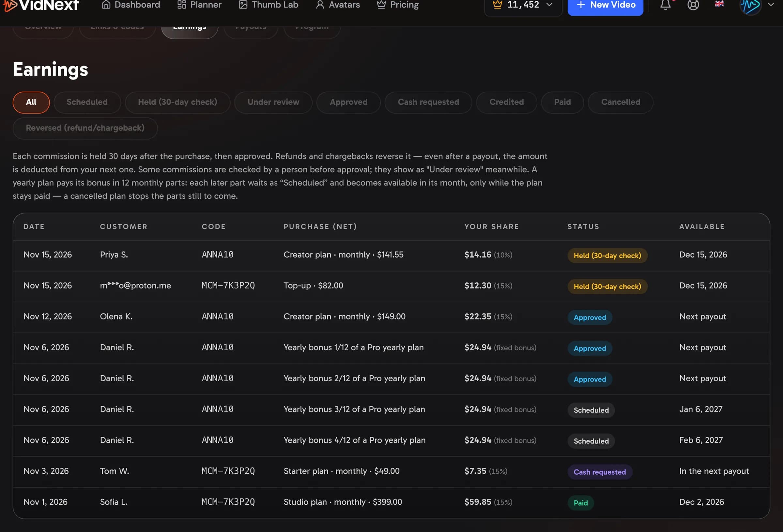Click customer Sofia L.
Viewport: 783px width, 532px height.
coord(114,502)
